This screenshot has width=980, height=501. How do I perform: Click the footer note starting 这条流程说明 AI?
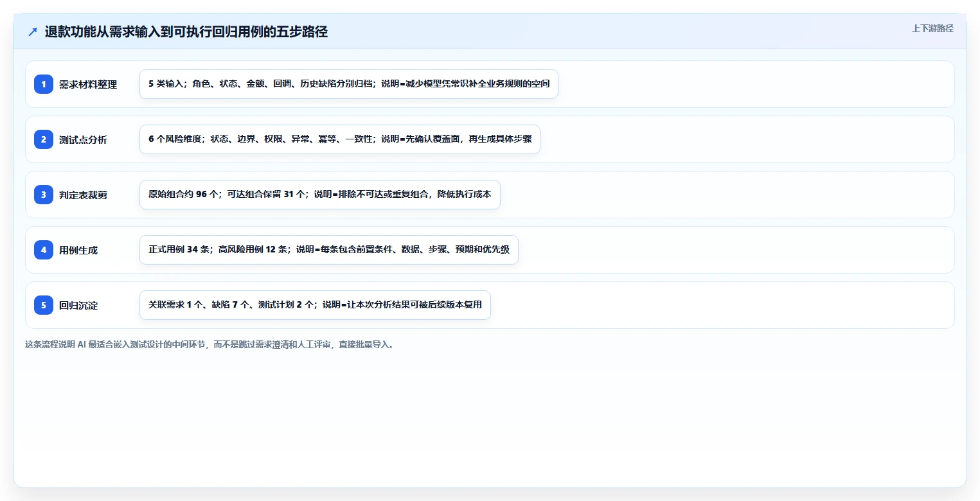tap(209, 344)
